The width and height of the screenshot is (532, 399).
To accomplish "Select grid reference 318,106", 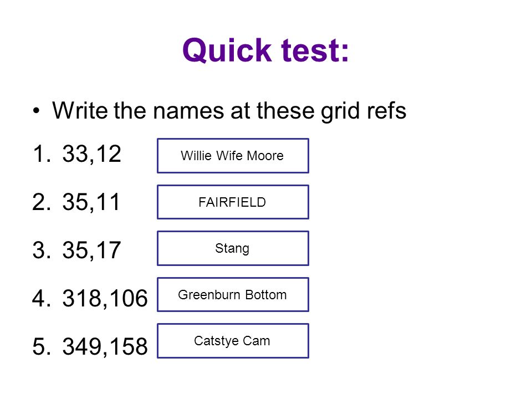I will coord(105,299).
